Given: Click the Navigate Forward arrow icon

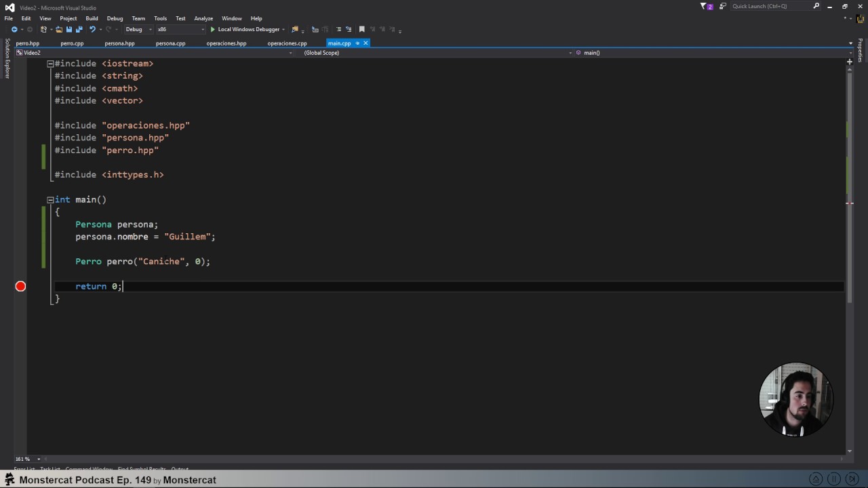Looking at the screenshot, I should click(x=29, y=29).
